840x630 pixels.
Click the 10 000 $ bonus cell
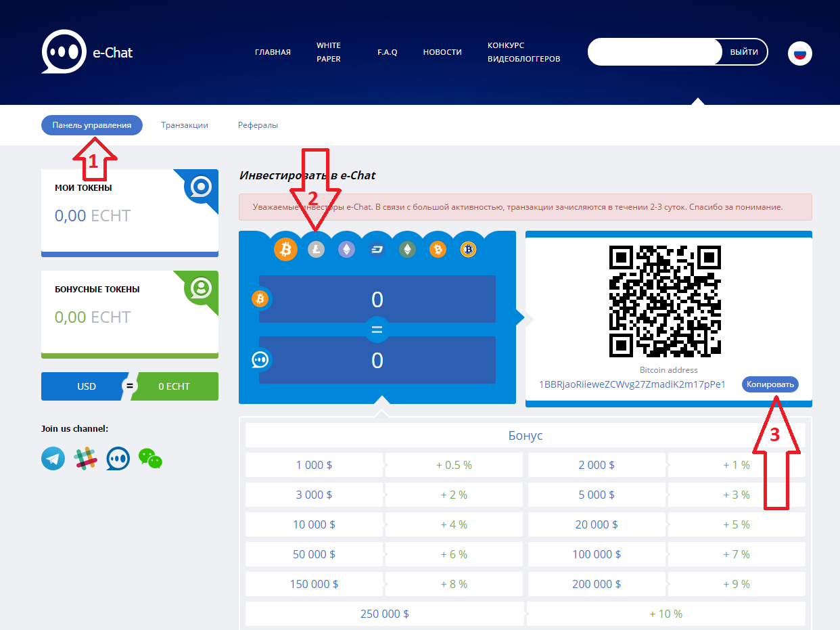coord(314,524)
